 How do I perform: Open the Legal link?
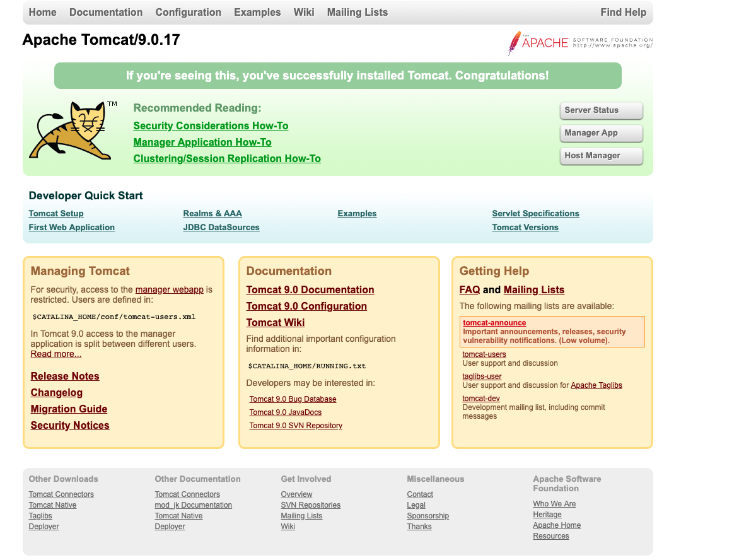tap(416, 505)
